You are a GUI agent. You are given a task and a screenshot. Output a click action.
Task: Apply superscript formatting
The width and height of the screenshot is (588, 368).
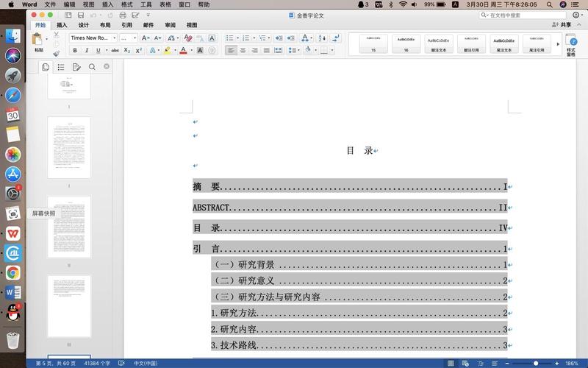(x=139, y=50)
